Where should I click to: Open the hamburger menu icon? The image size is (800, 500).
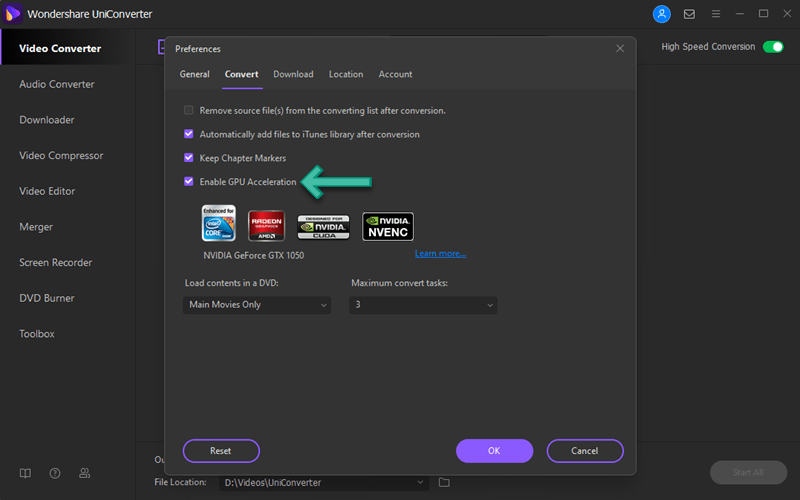pyautogui.click(x=716, y=14)
